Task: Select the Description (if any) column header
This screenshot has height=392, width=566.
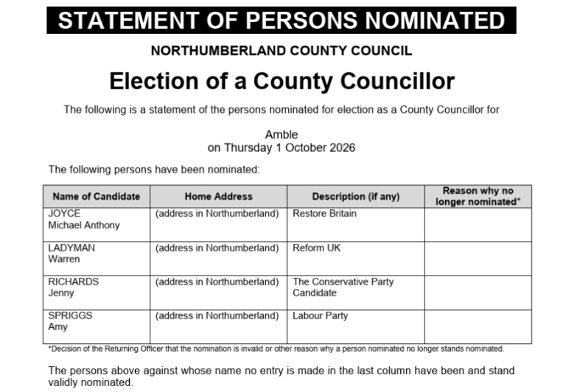Action: pos(355,196)
